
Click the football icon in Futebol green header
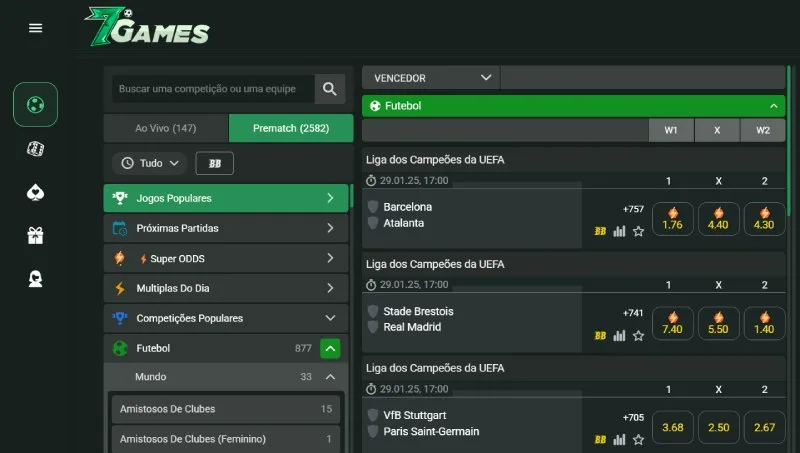click(375, 106)
